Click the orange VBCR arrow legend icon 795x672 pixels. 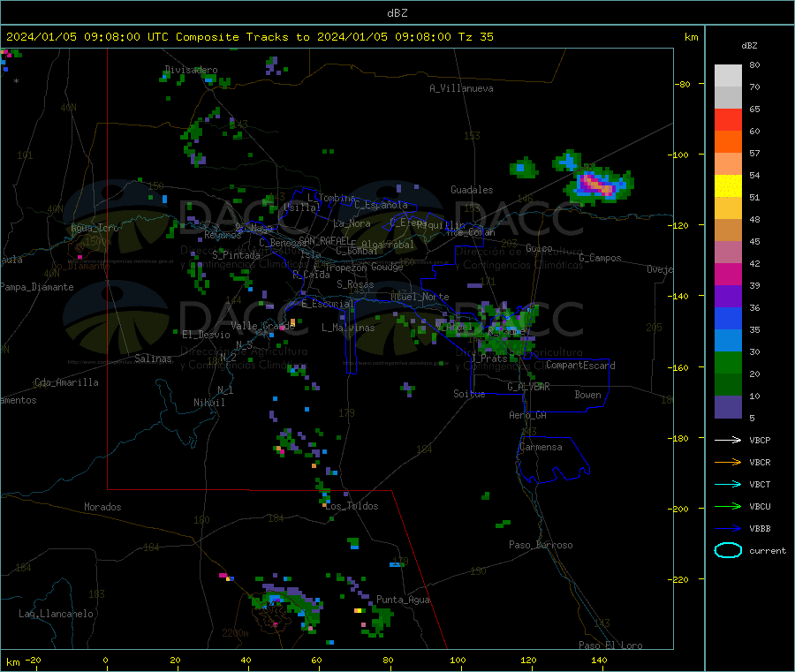pos(728,462)
